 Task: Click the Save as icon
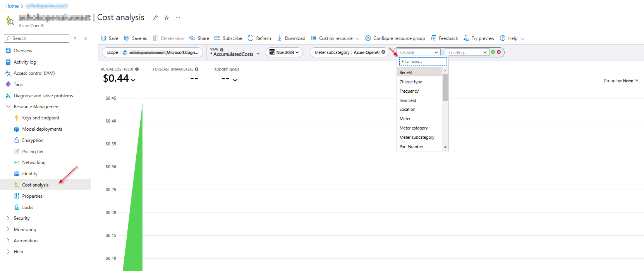(x=127, y=38)
